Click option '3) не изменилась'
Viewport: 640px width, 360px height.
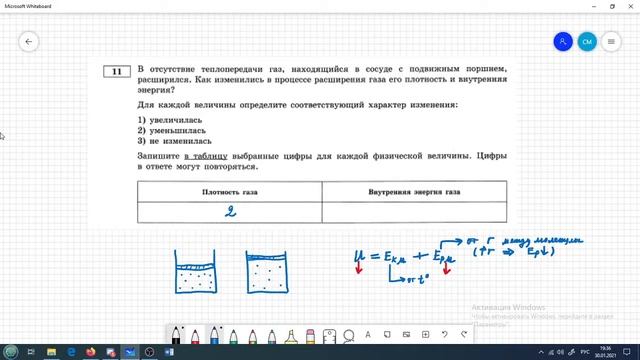(174, 141)
